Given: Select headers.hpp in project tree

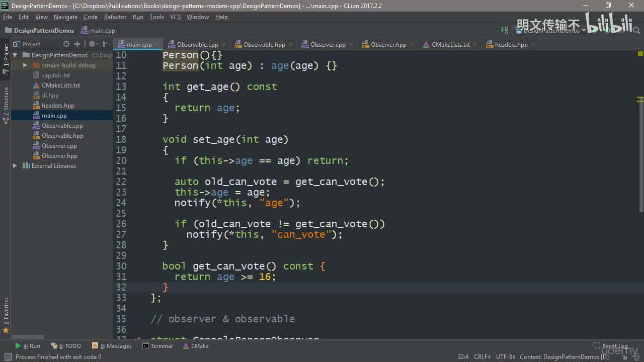Looking at the screenshot, I should point(58,106).
